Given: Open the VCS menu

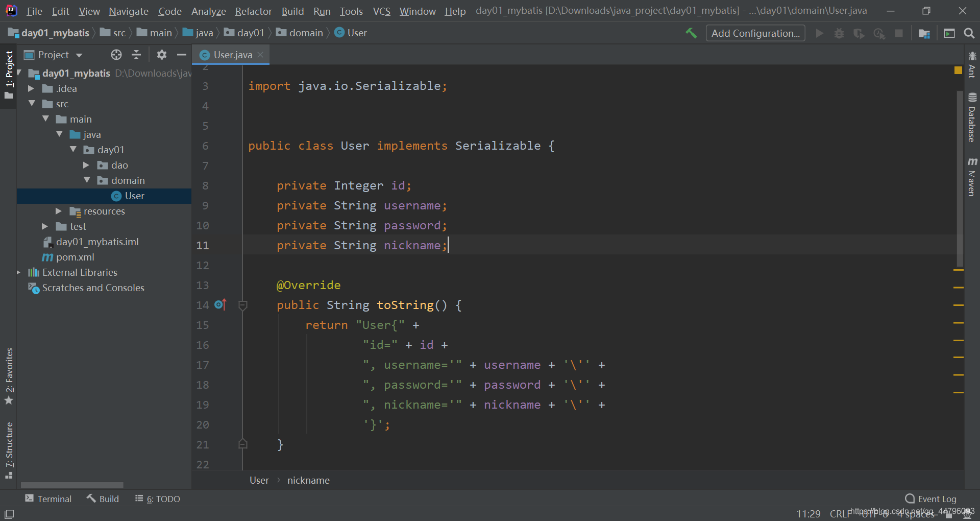Looking at the screenshot, I should point(381,11).
